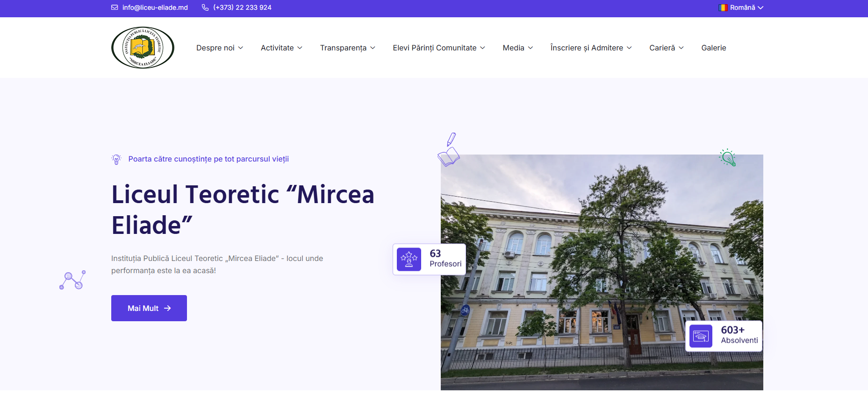Open the Galerie menu item
Image resolution: width=868 pixels, height=416 pixels.
click(x=713, y=48)
